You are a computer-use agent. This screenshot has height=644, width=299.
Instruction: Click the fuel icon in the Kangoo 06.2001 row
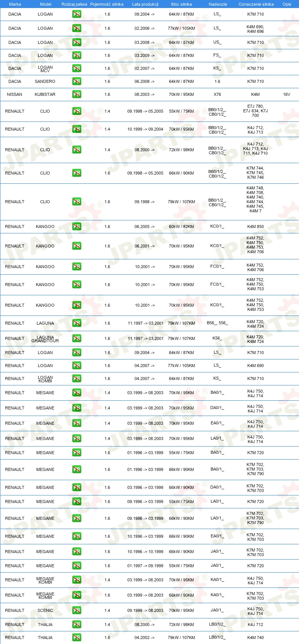76,246
